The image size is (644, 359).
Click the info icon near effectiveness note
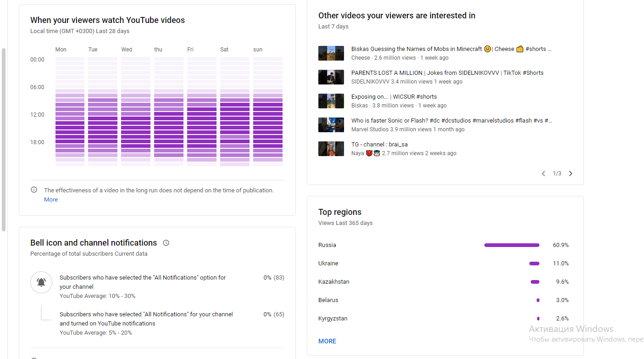tap(34, 190)
